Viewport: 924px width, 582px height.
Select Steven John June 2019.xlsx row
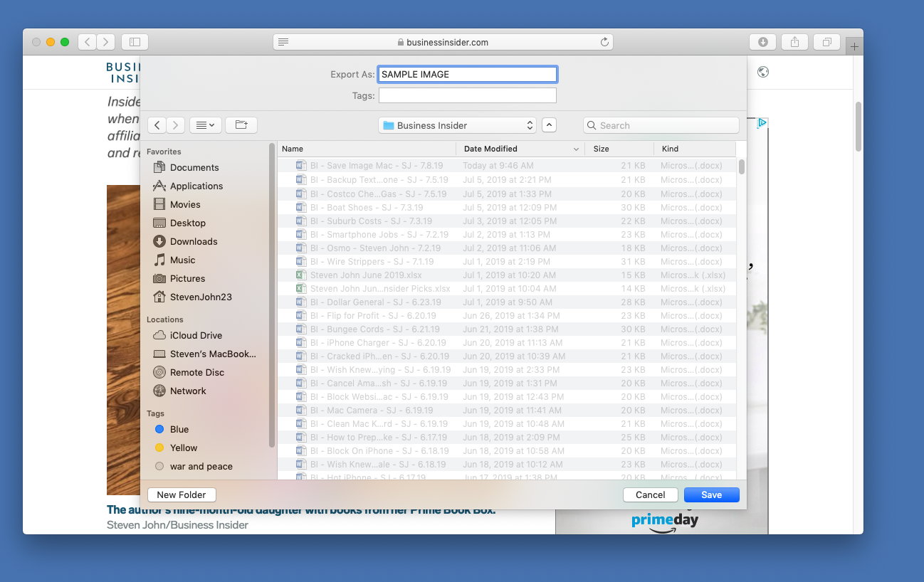(507, 275)
